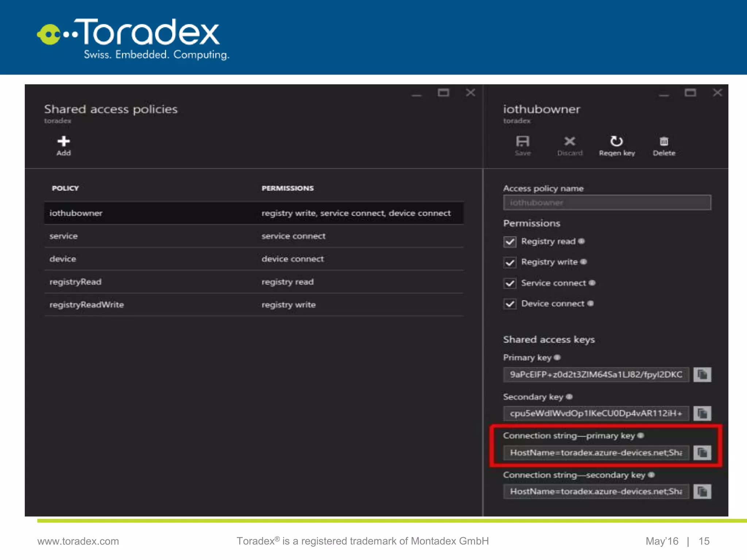
Task: Click 'registry read' permissions cell
Action: tap(287, 282)
